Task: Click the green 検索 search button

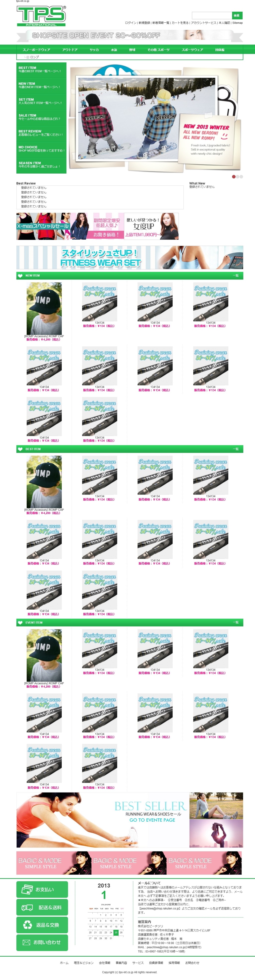Action: tap(237, 15)
